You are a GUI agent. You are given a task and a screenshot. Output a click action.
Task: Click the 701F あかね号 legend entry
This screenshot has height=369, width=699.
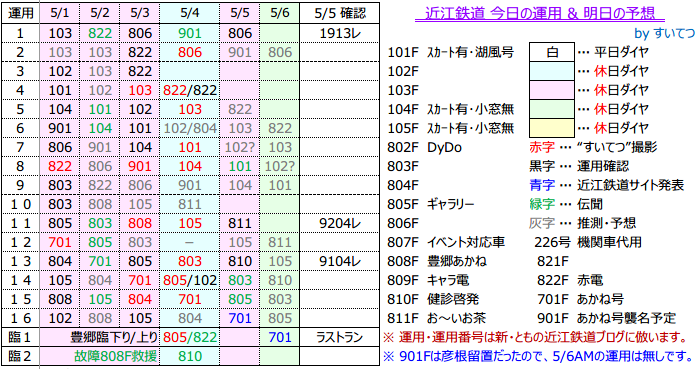point(581,299)
